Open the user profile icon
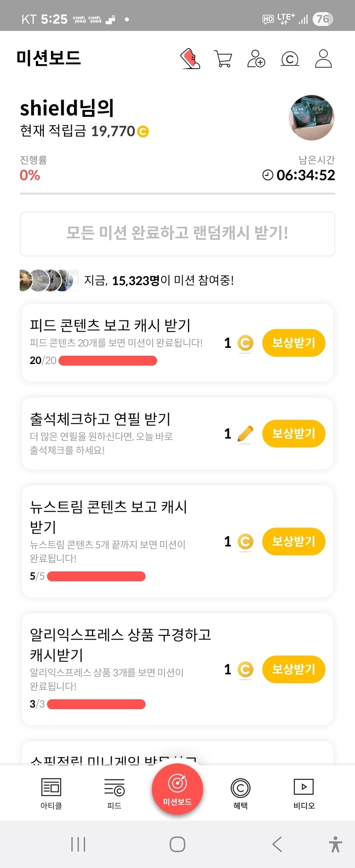The width and height of the screenshot is (355, 868). pyautogui.click(x=323, y=59)
